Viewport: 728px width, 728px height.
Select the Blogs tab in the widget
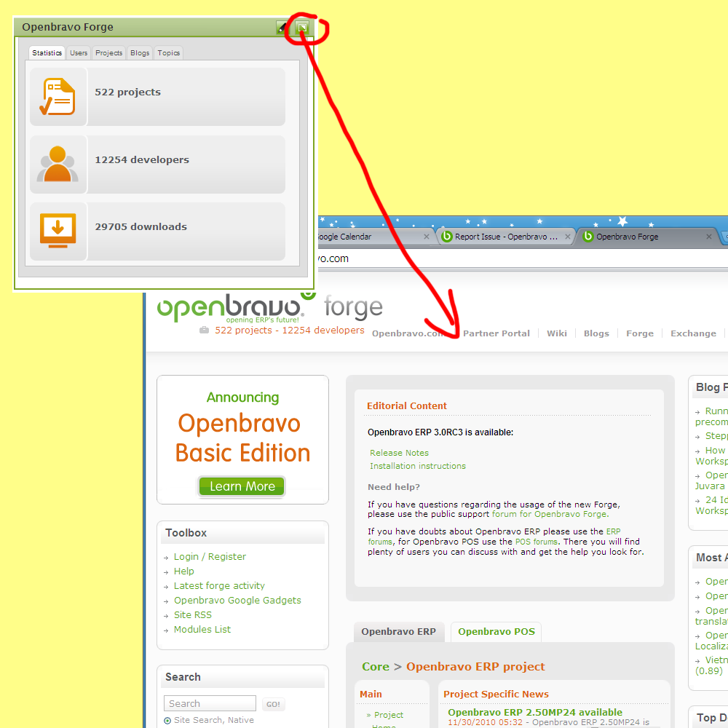[x=140, y=53]
